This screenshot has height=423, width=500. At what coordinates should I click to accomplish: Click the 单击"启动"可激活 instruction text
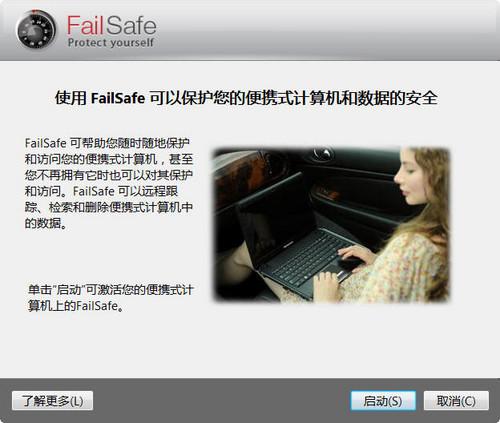pos(110,298)
